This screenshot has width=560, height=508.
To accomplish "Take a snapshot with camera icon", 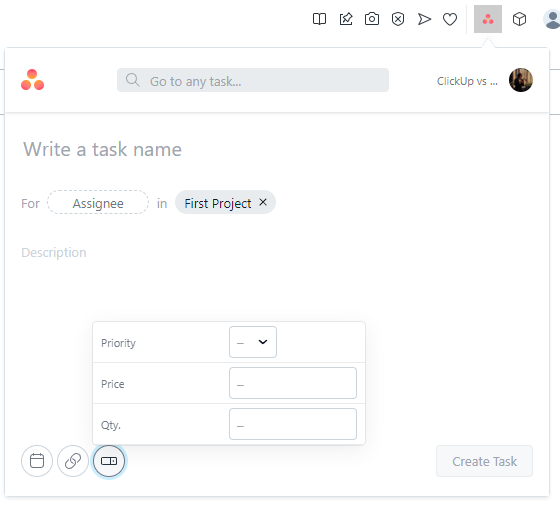I will tap(372, 19).
